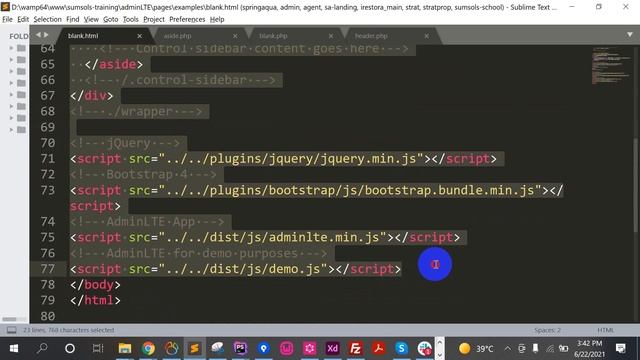
Task: Open the View menu
Action: click(91, 19)
